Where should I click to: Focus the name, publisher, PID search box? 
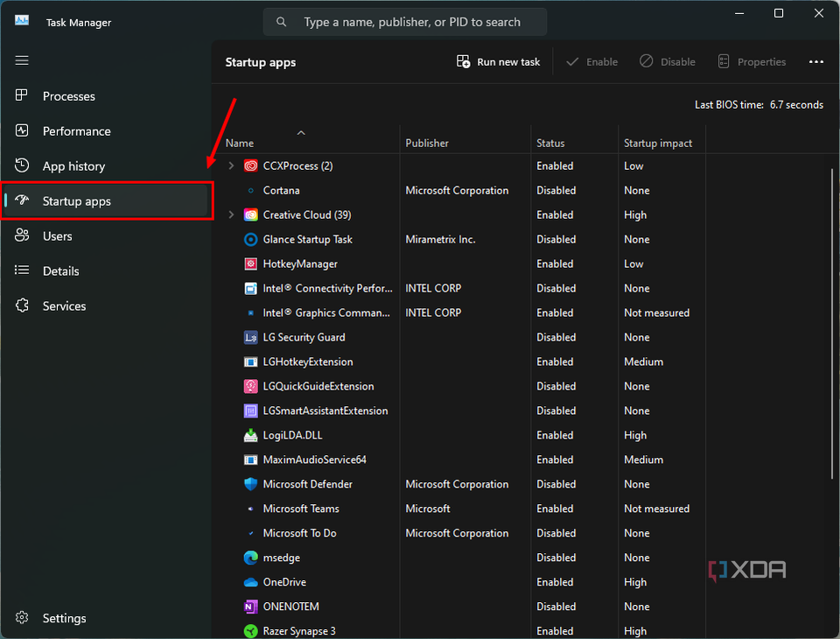point(405,22)
